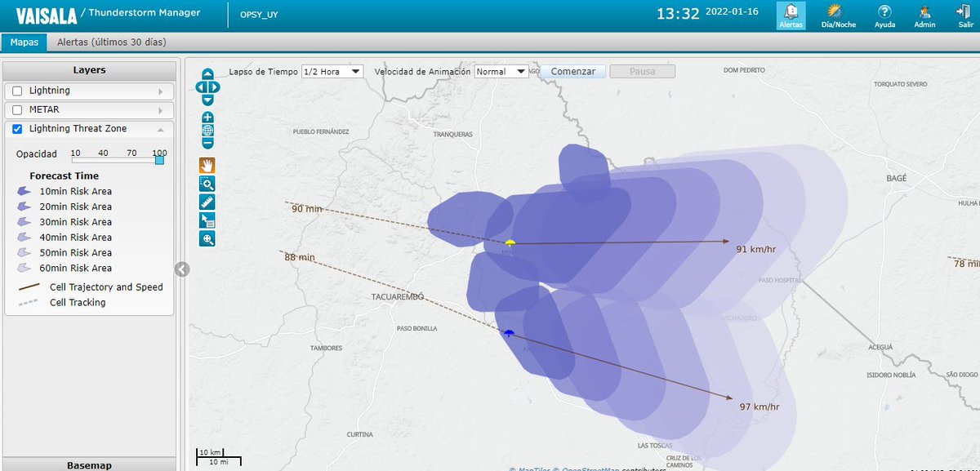Uncheck Lightning Threat Zone layer

pyautogui.click(x=17, y=129)
